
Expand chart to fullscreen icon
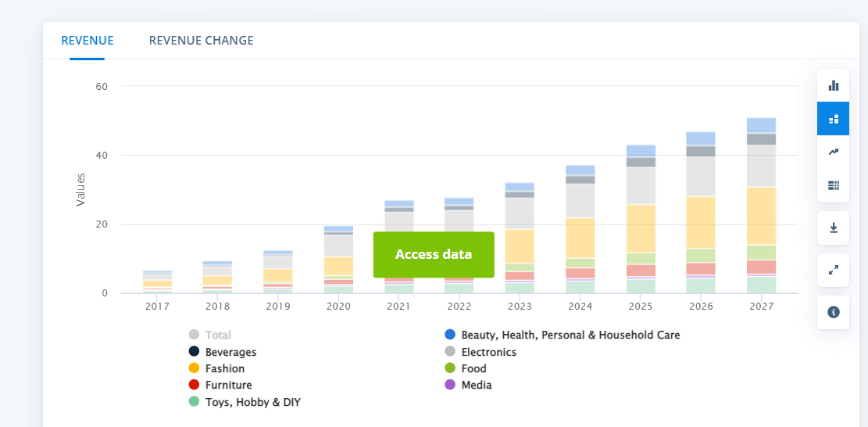coord(833,270)
